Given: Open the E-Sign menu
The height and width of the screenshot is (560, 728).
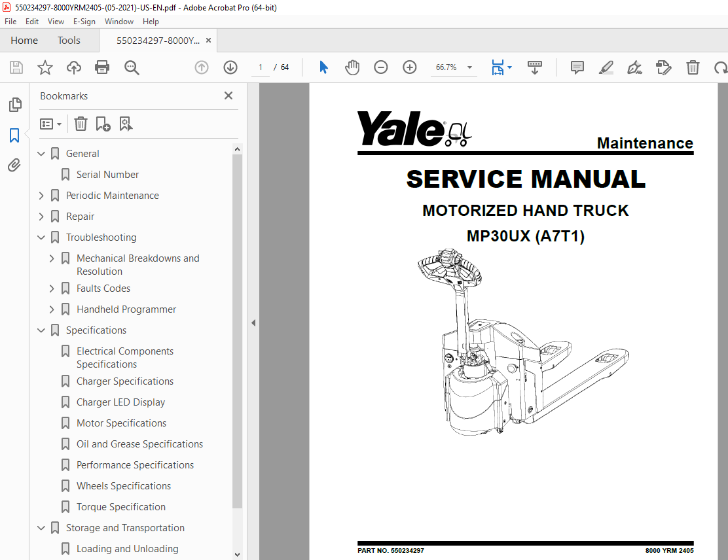Looking at the screenshot, I should [84, 22].
